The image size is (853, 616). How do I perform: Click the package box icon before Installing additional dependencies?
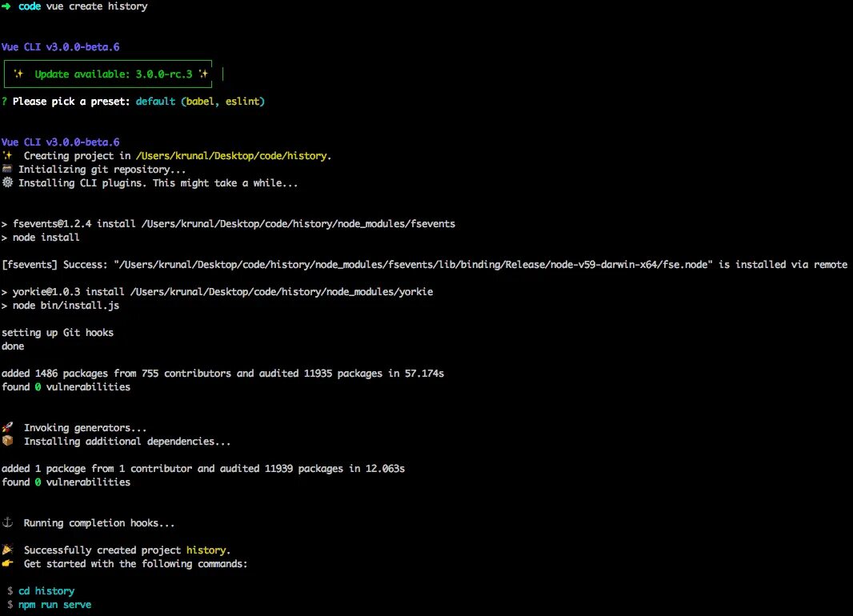coord(8,441)
